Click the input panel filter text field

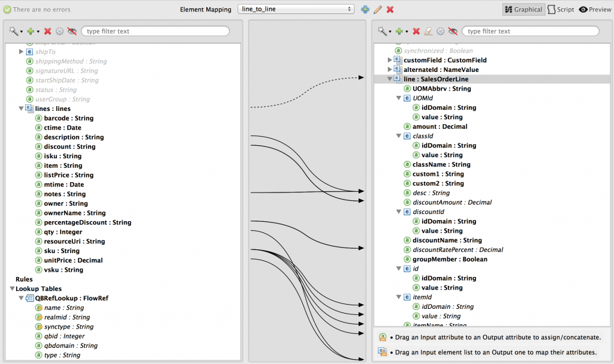pyautogui.click(x=155, y=31)
